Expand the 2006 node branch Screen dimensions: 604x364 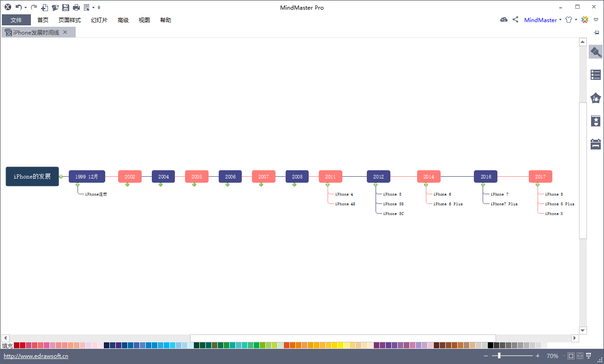tap(227, 185)
